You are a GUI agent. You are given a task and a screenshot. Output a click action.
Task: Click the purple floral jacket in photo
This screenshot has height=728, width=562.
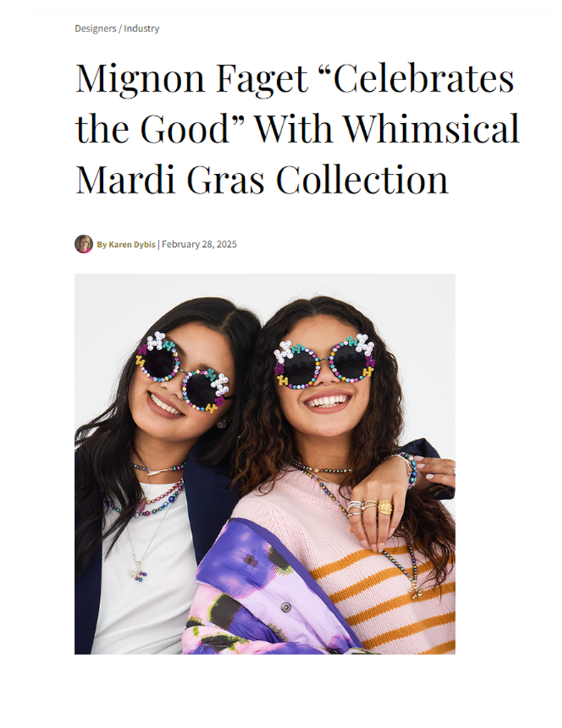260,590
